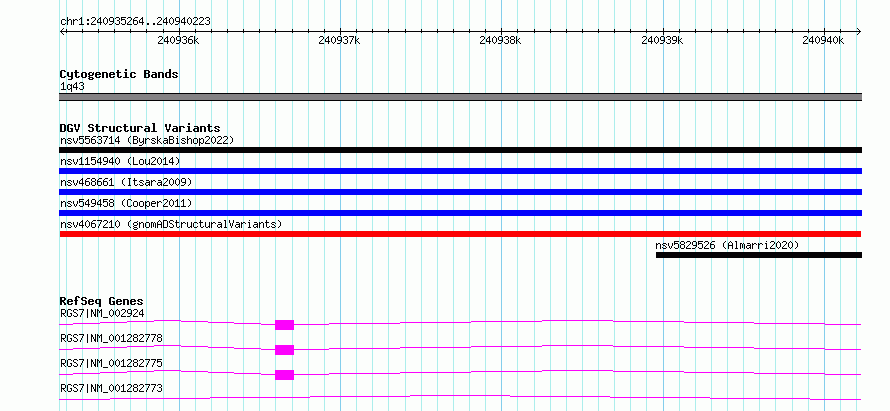Click the gray 1q43 cytogenetic band bar
Image resolution: width=890 pixels, height=411 pixels.
click(x=460, y=97)
